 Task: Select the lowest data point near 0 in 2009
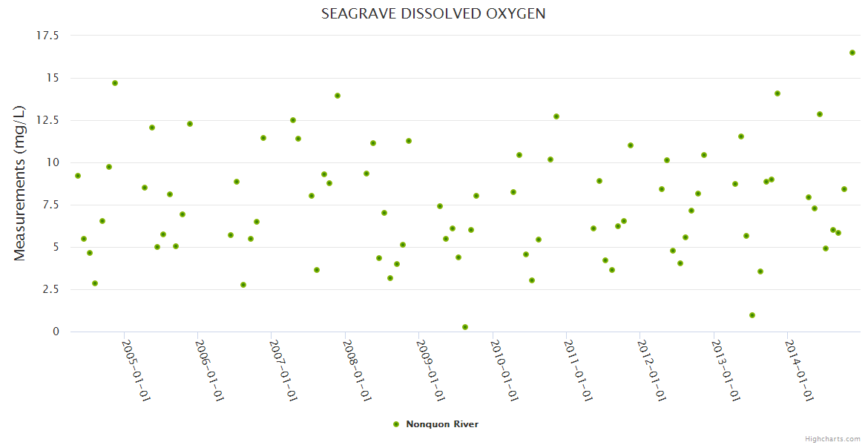(465, 327)
